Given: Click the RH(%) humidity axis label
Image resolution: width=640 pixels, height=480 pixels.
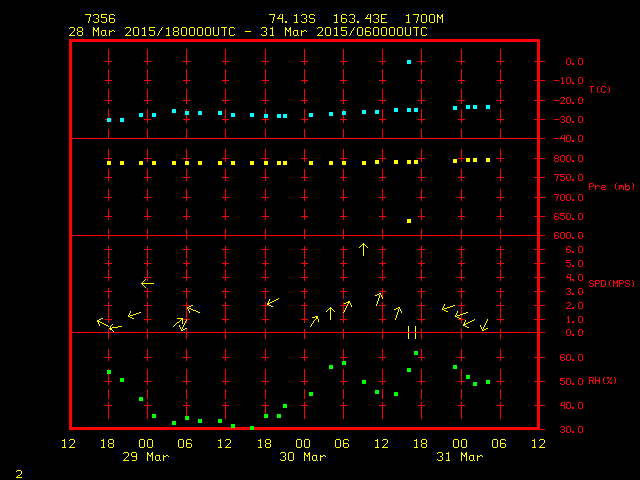Looking at the screenshot, I should [x=601, y=381].
